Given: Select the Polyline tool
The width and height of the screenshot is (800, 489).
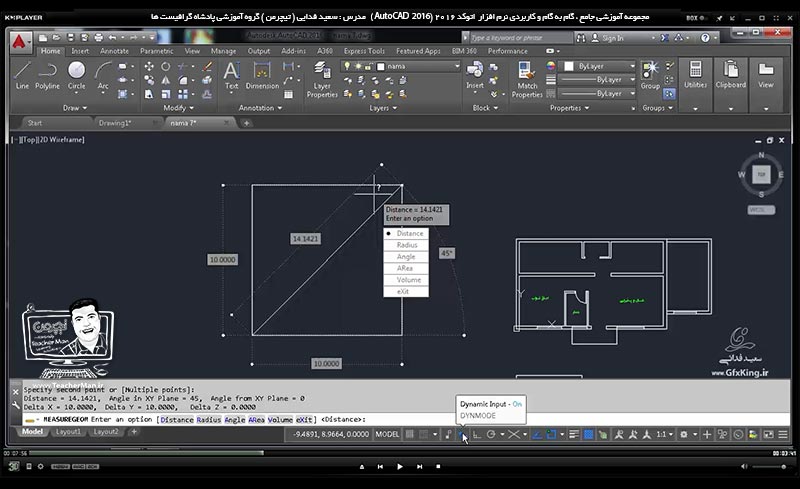Looking at the screenshot, I should (47, 75).
